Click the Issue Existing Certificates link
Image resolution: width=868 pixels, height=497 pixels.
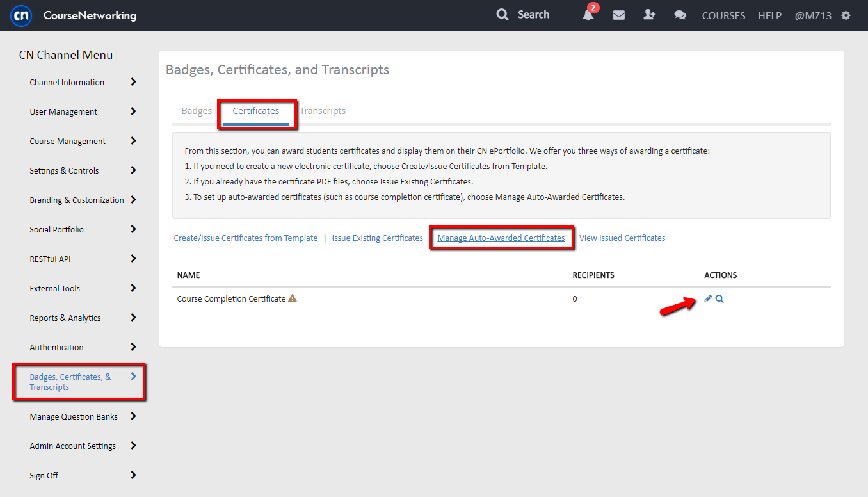[377, 238]
